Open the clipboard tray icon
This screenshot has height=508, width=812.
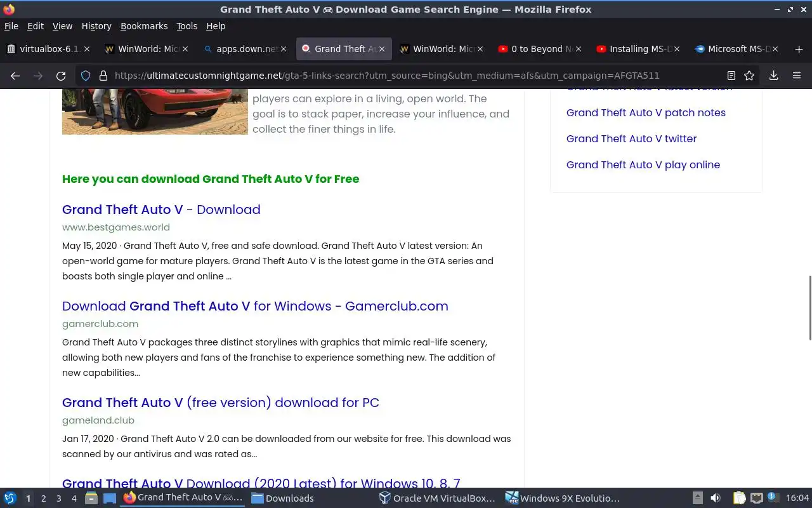[x=739, y=498]
